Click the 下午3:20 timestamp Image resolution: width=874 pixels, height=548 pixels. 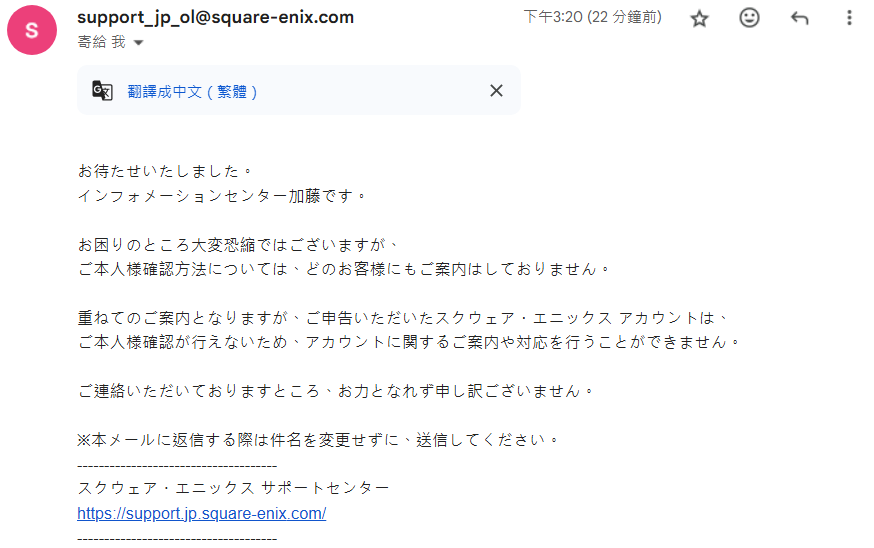[x=592, y=17]
